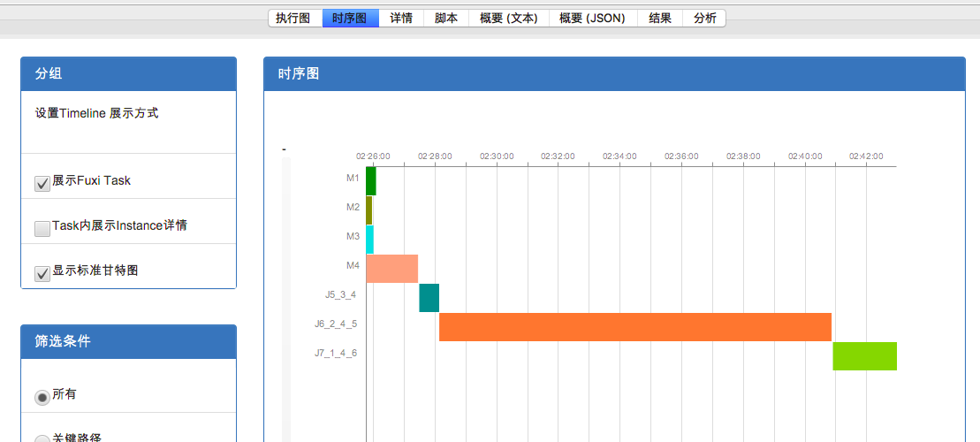Click the J7_1_4_6 row label

coord(337,353)
